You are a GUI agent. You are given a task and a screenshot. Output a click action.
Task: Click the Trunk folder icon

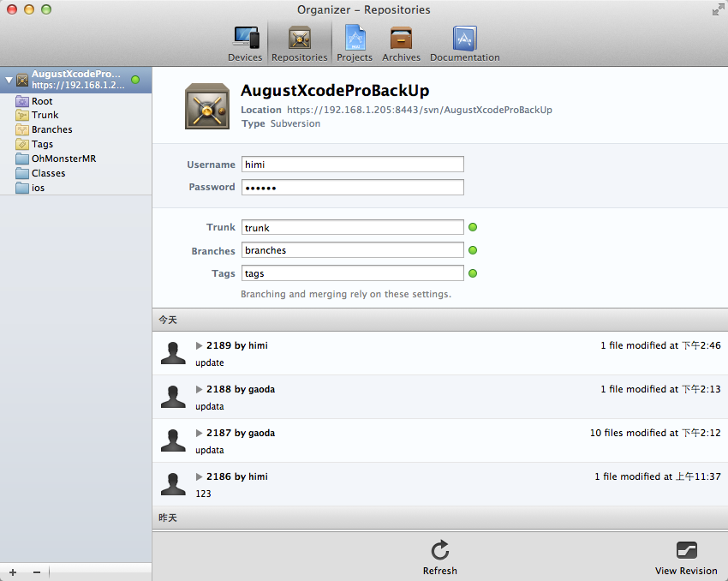[x=22, y=115]
